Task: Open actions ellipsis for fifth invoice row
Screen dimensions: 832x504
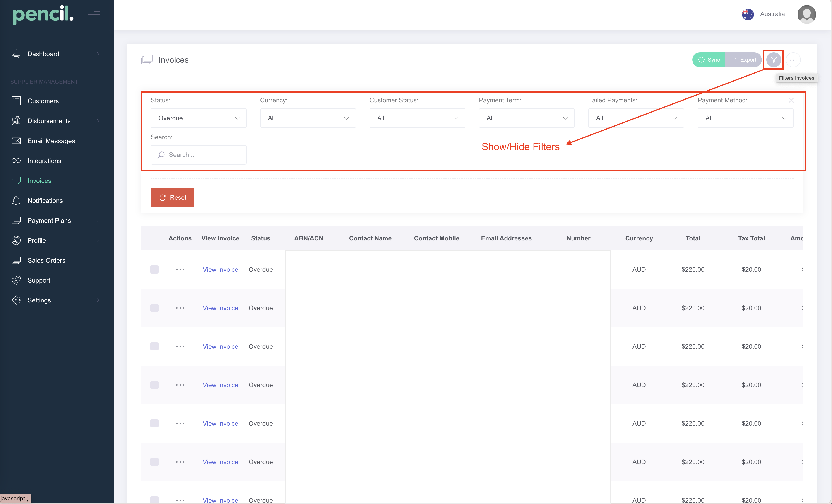Action: tap(180, 423)
